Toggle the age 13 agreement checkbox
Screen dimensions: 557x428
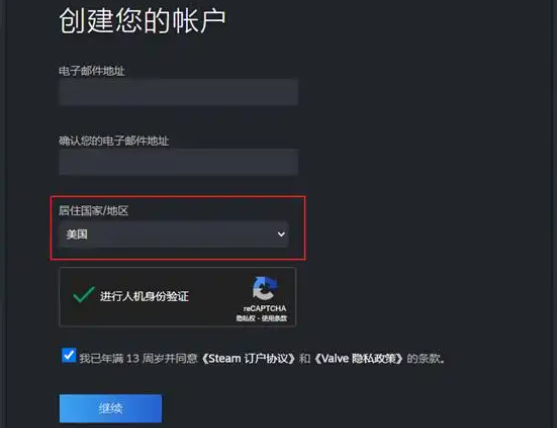69,355
